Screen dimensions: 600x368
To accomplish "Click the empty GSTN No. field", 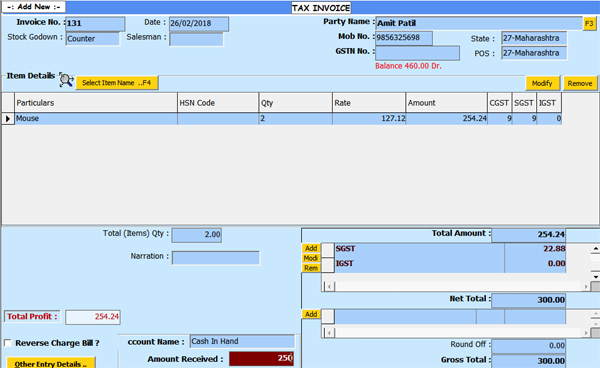I will pyautogui.click(x=417, y=53).
